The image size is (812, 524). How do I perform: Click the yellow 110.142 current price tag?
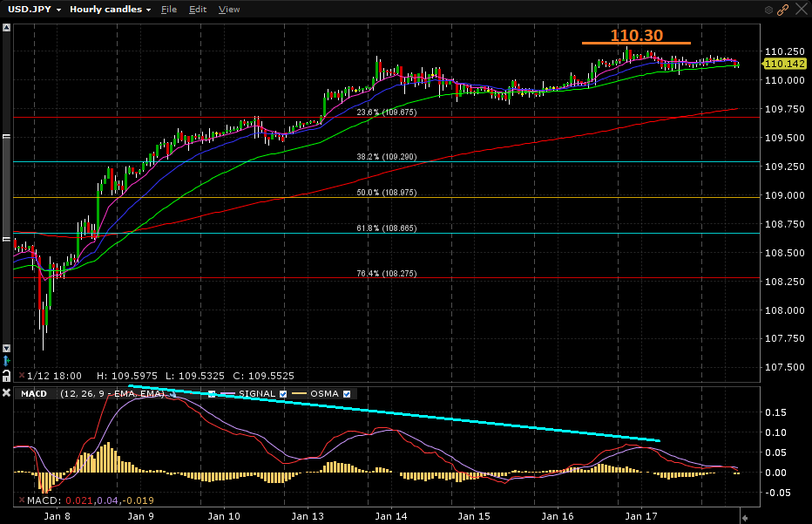pyautogui.click(x=784, y=64)
